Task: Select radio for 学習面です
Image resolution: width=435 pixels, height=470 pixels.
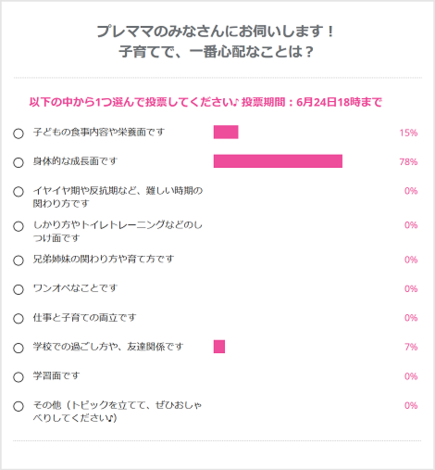Action: pyautogui.click(x=18, y=377)
